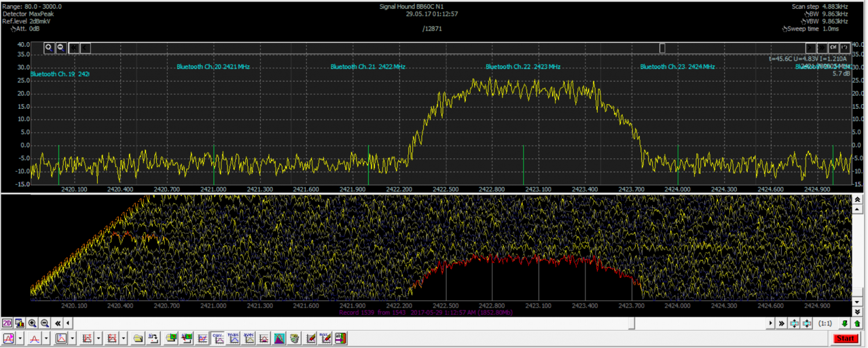Toggle the 'curr' current trace display

(218, 338)
